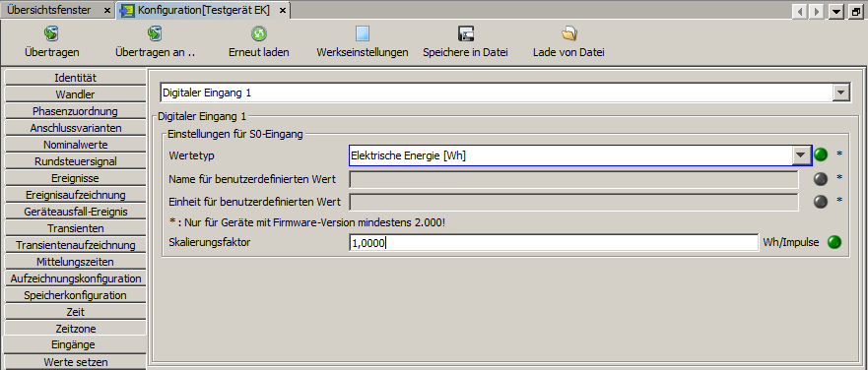Restore defaults via Werkseinstellungen icon
The height and width of the screenshot is (370, 868).
pos(362,34)
